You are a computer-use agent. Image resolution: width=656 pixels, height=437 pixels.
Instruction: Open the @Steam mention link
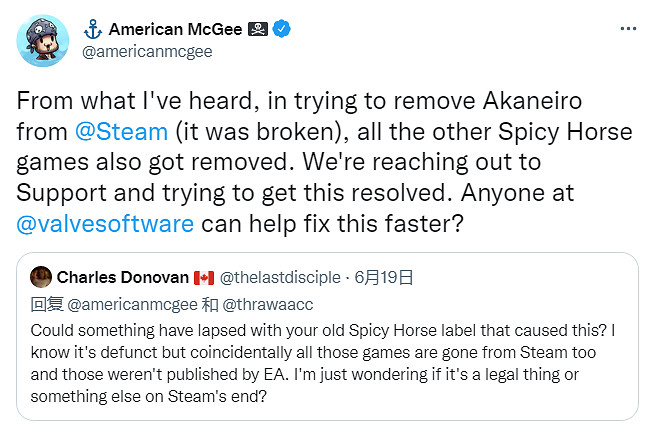coord(114,131)
